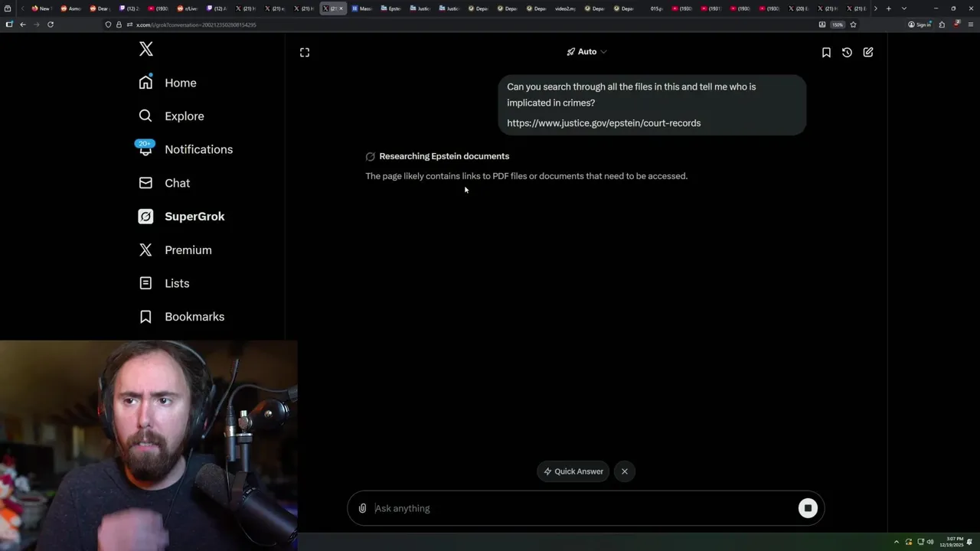Click the Bookmarks ribbon icon in sidebar
This screenshot has height=551, width=980.
tap(145, 317)
